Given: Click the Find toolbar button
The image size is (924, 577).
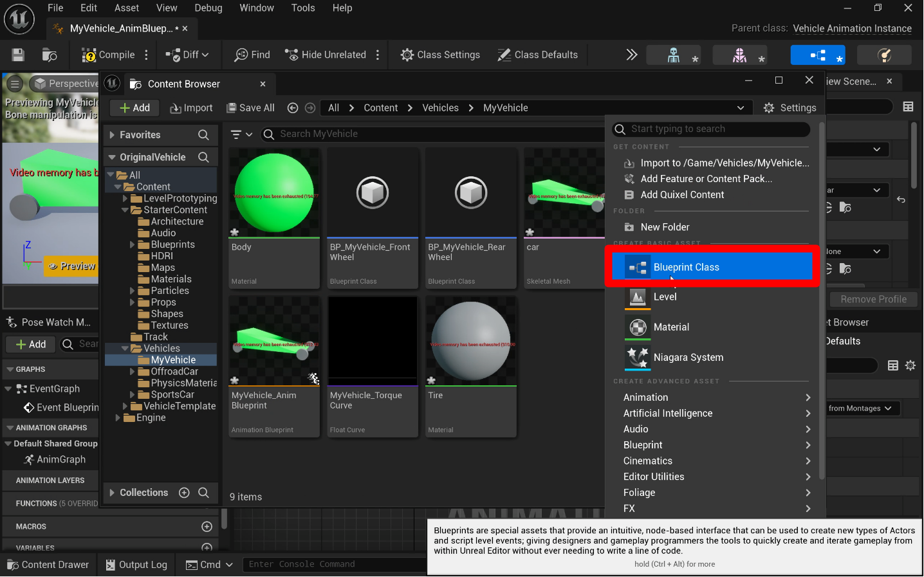Looking at the screenshot, I should 252,55.
